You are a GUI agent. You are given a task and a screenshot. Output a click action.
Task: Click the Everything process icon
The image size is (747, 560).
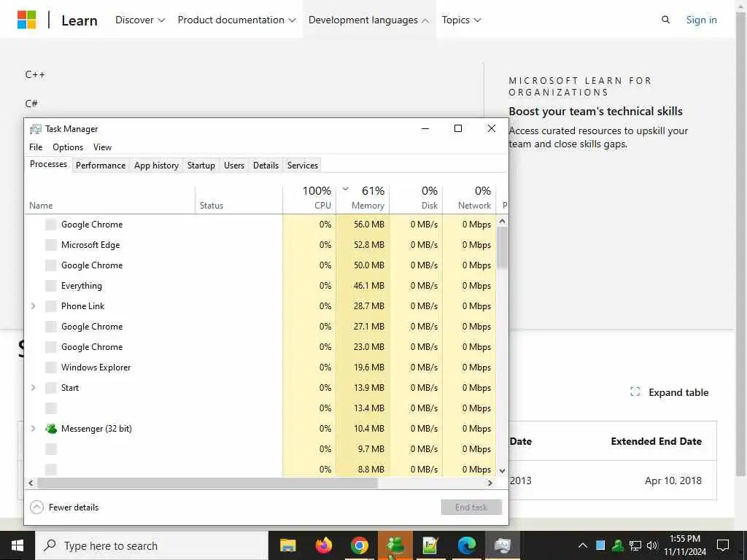click(x=51, y=286)
